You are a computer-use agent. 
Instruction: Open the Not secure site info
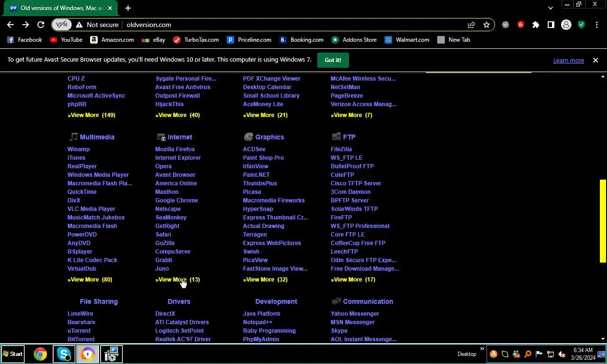pos(97,25)
